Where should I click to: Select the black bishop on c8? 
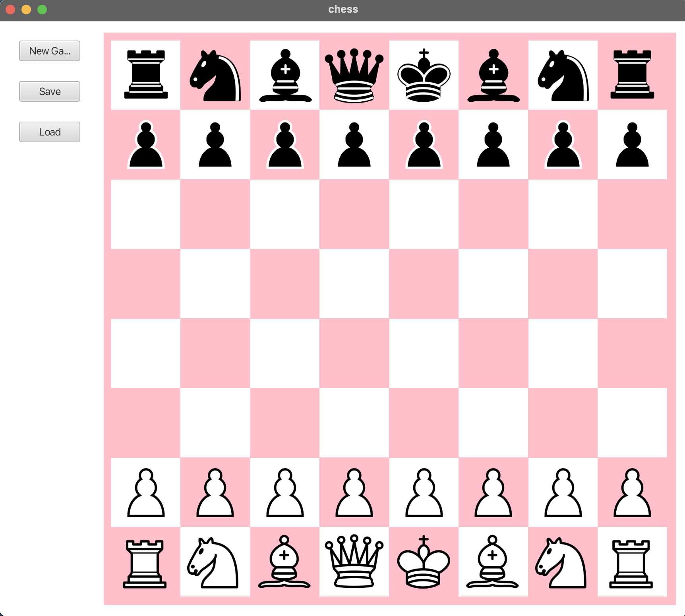(x=285, y=75)
